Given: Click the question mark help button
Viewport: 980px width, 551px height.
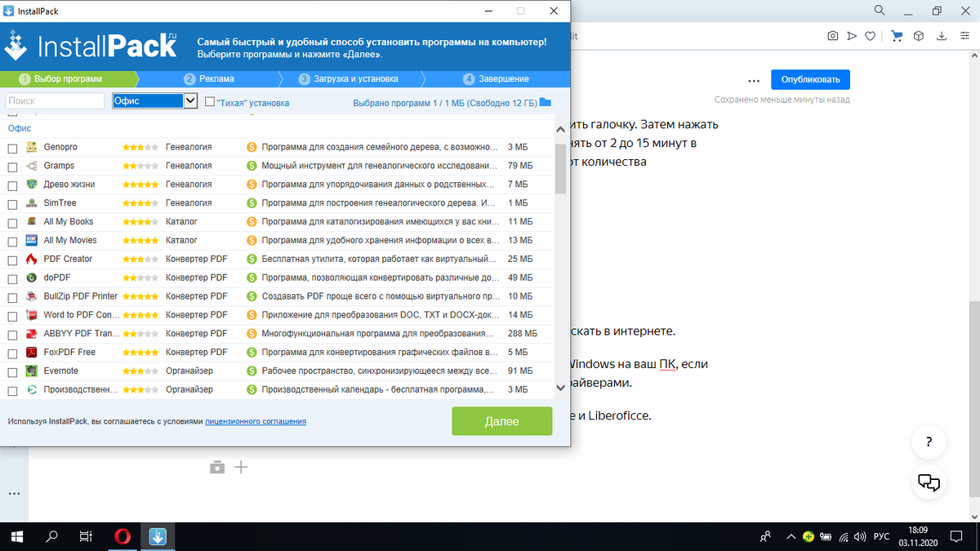Looking at the screenshot, I should [929, 442].
